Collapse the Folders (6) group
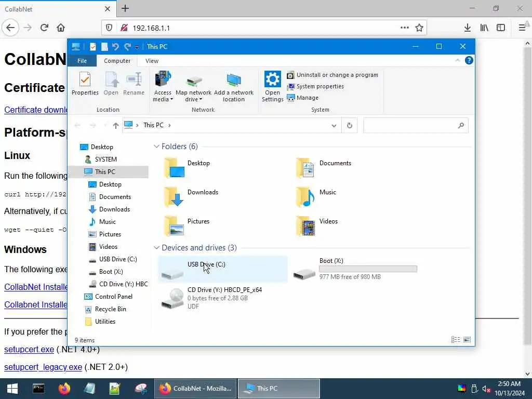The width and height of the screenshot is (532, 399). tap(156, 147)
